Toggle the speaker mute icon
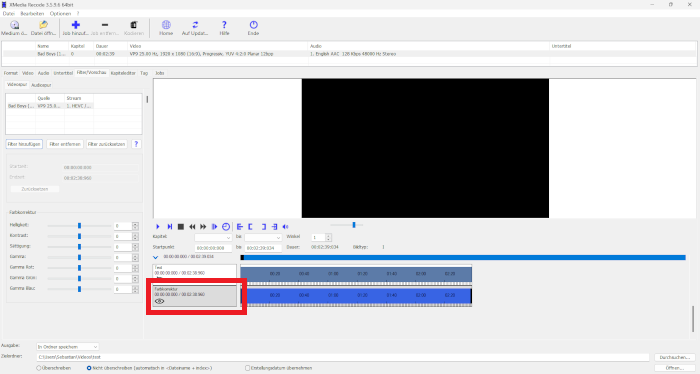Image resolution: width=700 pixels, height=374 pixels. (286, 227)
